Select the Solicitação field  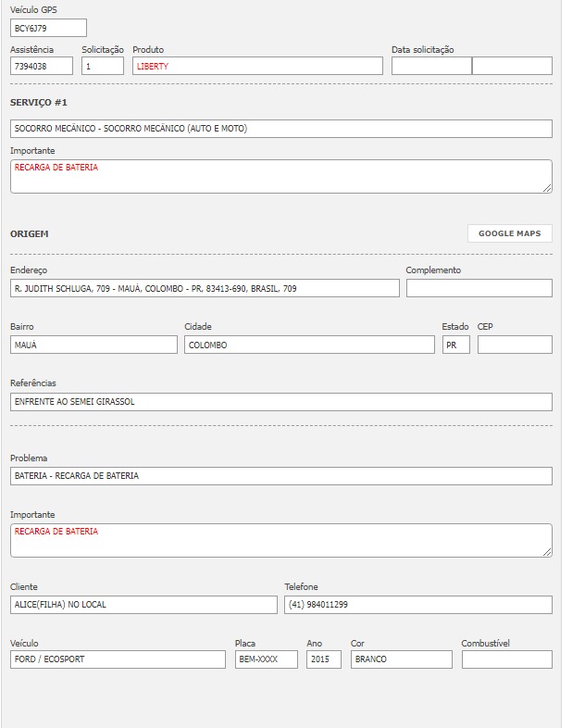point(103,67)
